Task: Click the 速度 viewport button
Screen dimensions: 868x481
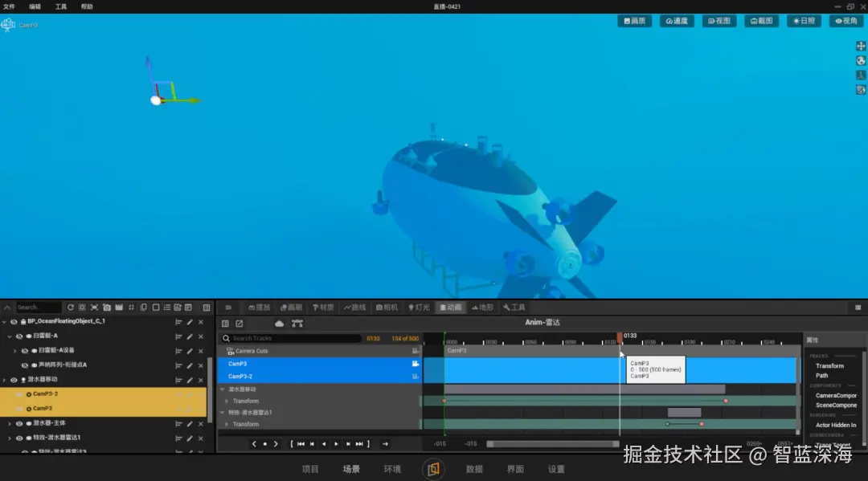Action: pyautogui.click(x=677, y=21)
